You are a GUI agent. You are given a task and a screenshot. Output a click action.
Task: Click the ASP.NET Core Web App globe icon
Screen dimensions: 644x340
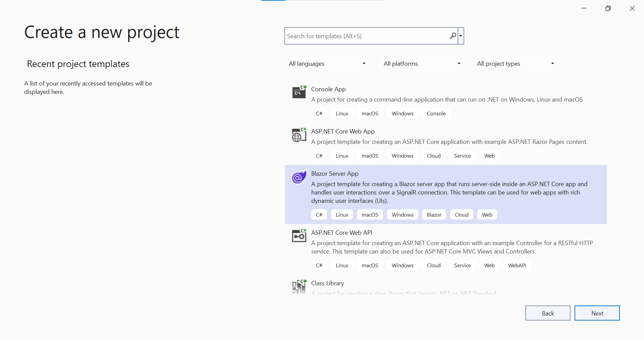point(299,135)
